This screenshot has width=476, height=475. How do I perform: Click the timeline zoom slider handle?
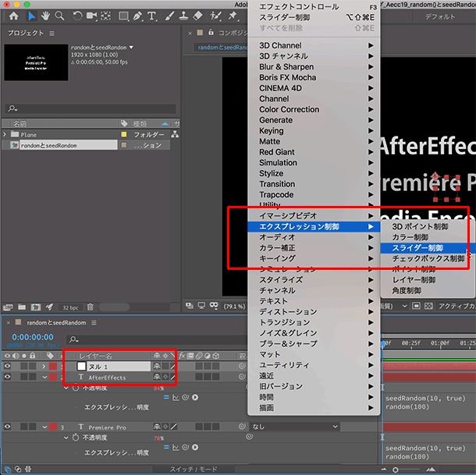click(x=396, y=470)
